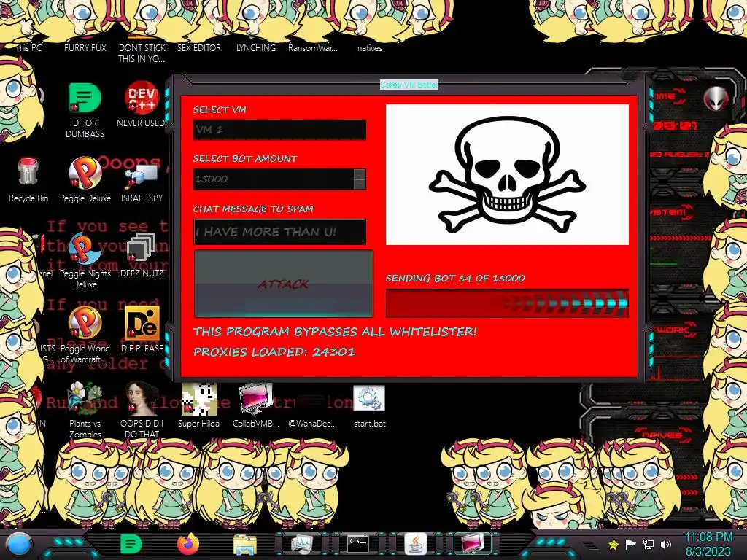This screenshot has height=560, width=747.
Task: Click the 'SENDING BOT 54 OF 15000' status
Action: (455, 278)
